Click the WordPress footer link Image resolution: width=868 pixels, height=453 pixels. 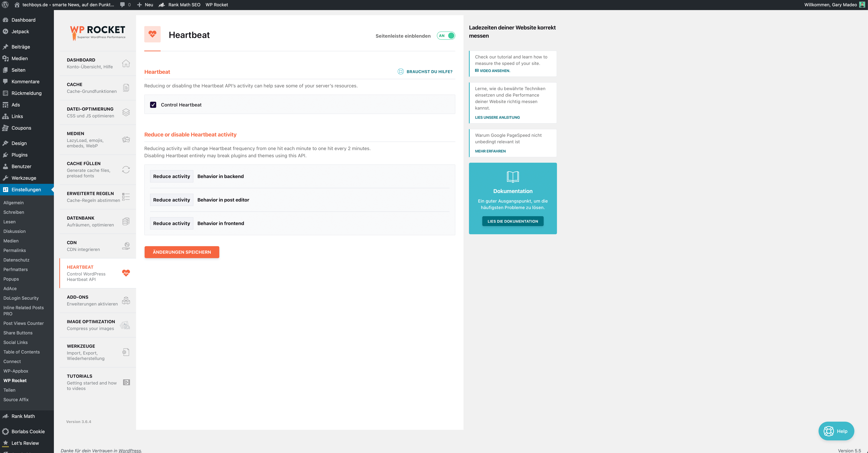pos(130,451)
